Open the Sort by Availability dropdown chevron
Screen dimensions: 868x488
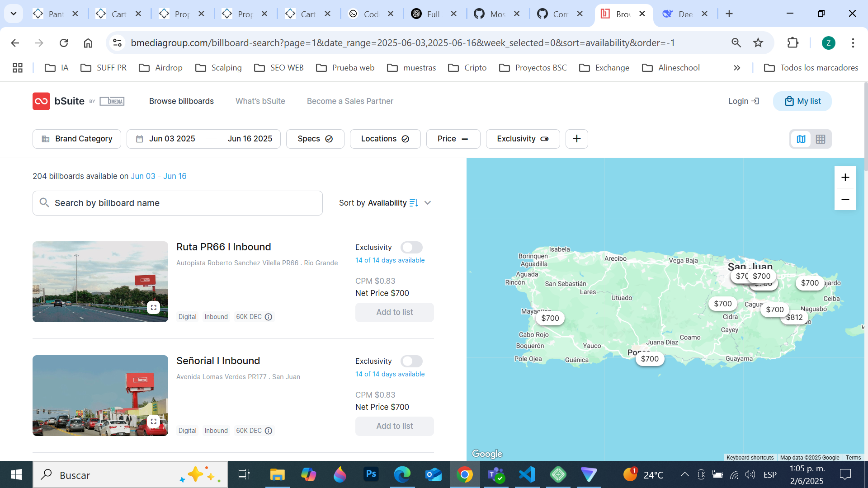(428, 203)
